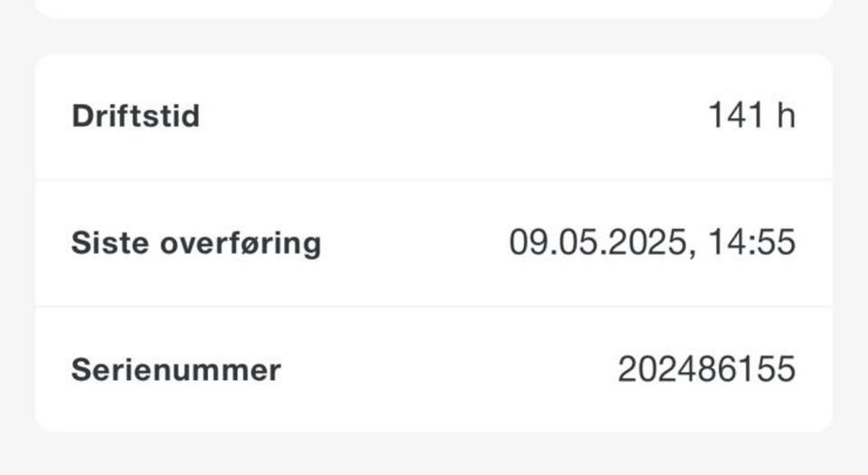Click the word "Siste" in the second row
The width and height of the screenshot is (868, 475).
click(x=110, y=243)
